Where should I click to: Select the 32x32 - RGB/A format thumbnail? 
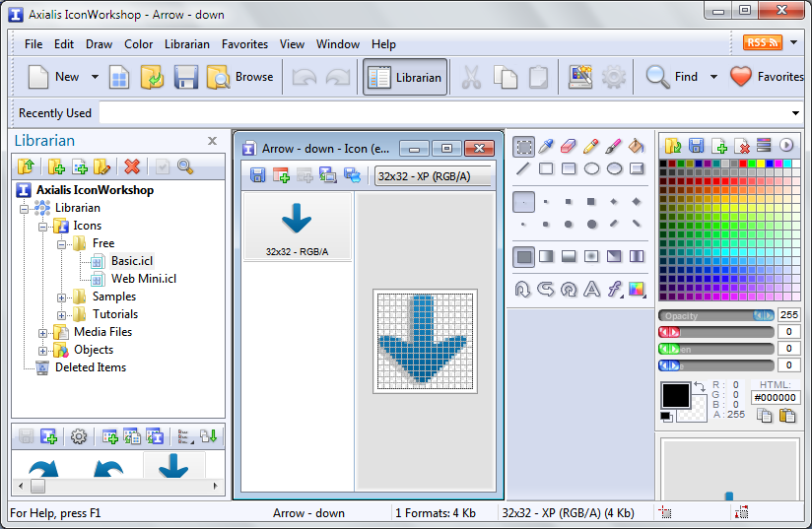click(x=298, y=227)
